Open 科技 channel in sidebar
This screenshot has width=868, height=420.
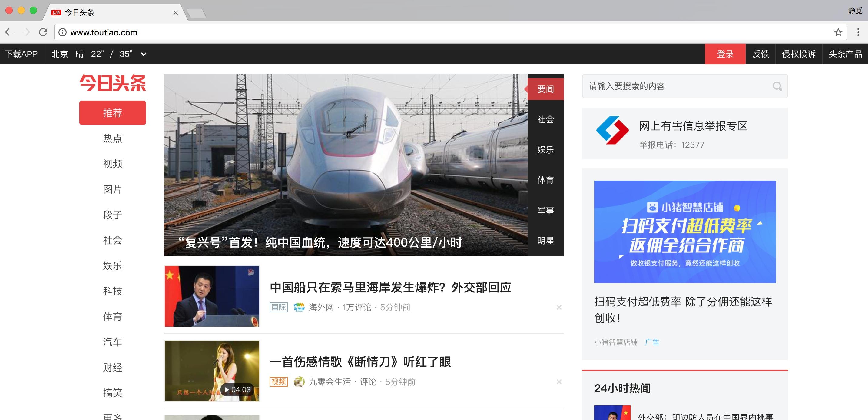point(113,291)
